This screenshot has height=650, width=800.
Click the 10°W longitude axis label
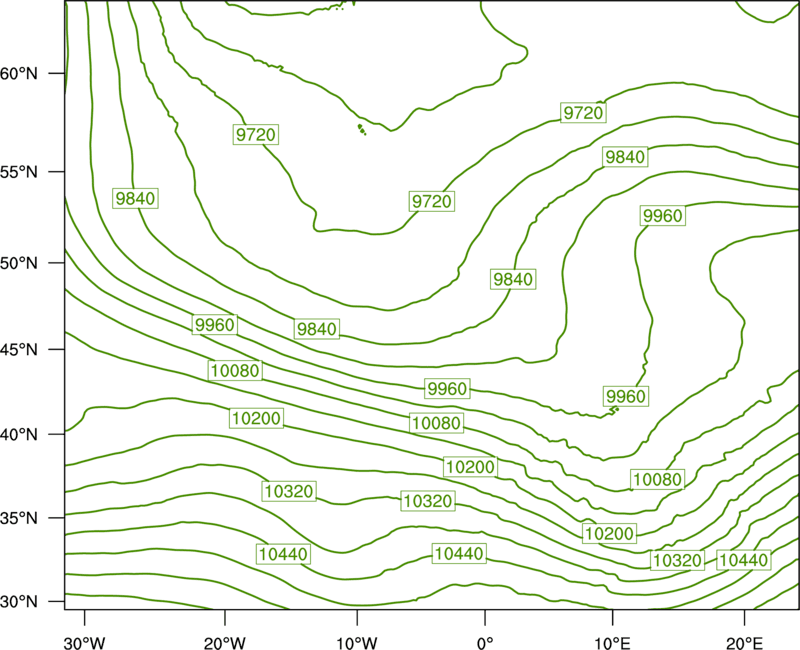(356, 643)
